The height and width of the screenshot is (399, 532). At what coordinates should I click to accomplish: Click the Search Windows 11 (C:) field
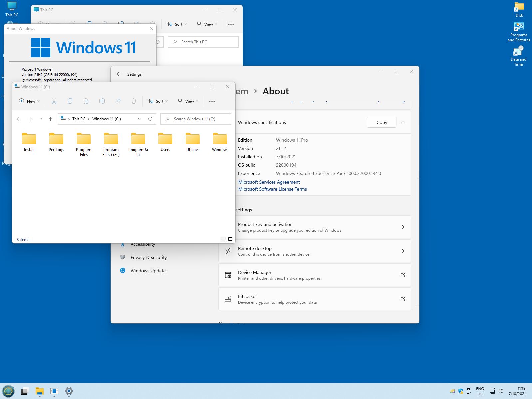coord(200,119)
